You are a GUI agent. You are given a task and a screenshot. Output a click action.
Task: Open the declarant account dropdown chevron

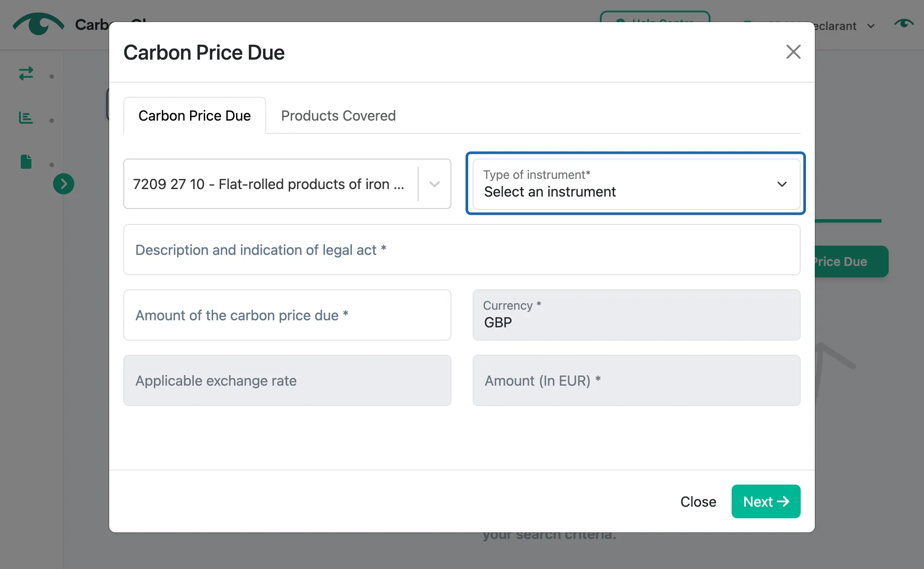[871, 26]
